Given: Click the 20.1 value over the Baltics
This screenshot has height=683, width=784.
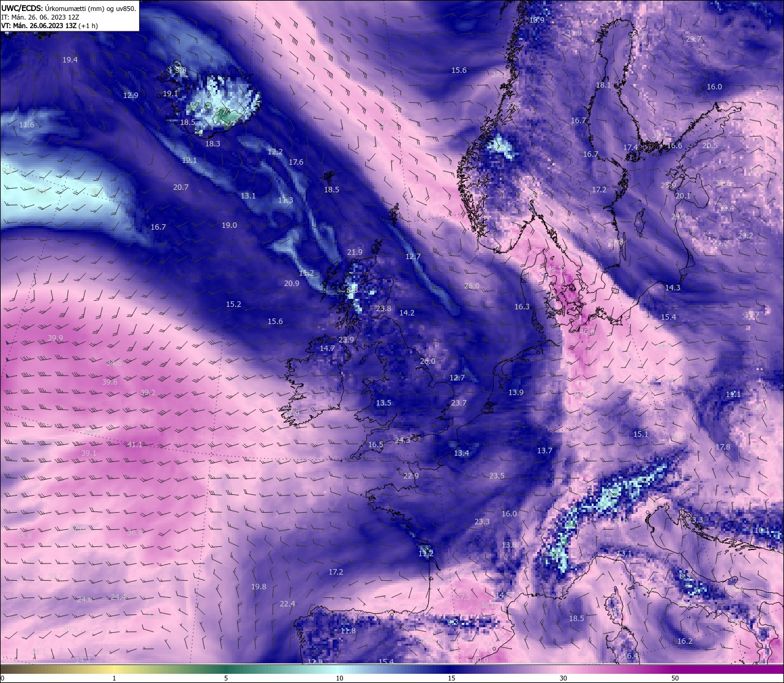Looking at the screenshot, I should tap(682, 196).
